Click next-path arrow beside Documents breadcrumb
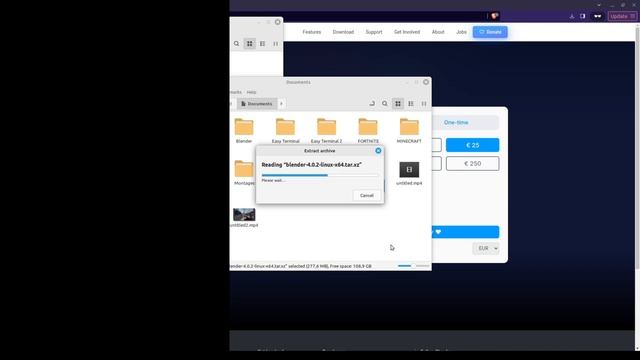This screenshot has height=360, width=640. click(281, 104)
